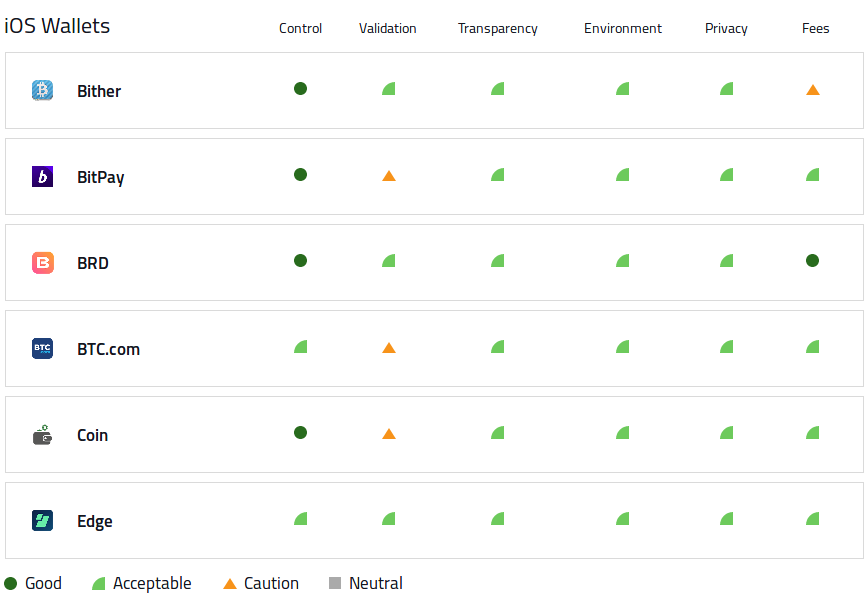Click the Bither wallet logo icon

pos(43,90)
